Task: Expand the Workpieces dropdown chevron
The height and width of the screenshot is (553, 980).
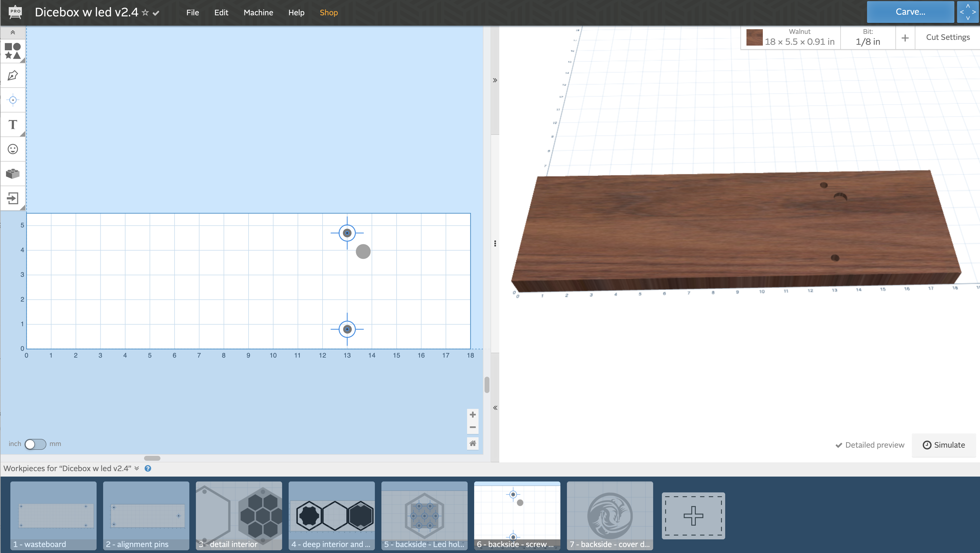Action: click(x=137, y=468)
